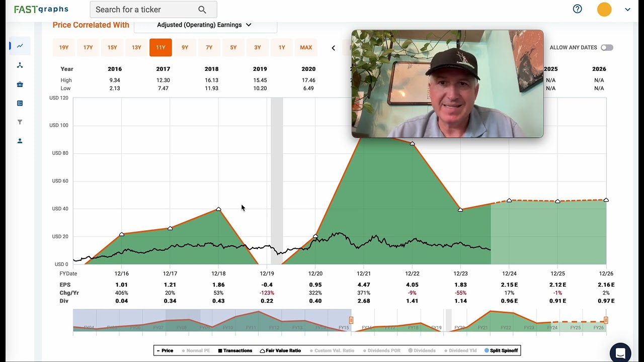Select the 13Y time range
The width and height of the screenshot is (644, 362).
pyautogui.click(x=136, y=48)
